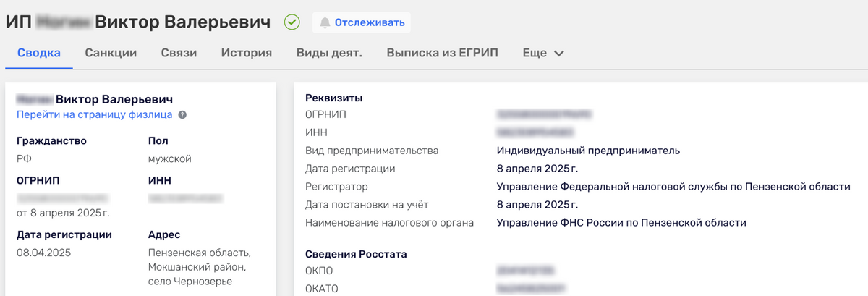This screenshot has height=296, width=868.
Task: Open the Санкции tab
Action: [x=111, y=53]
